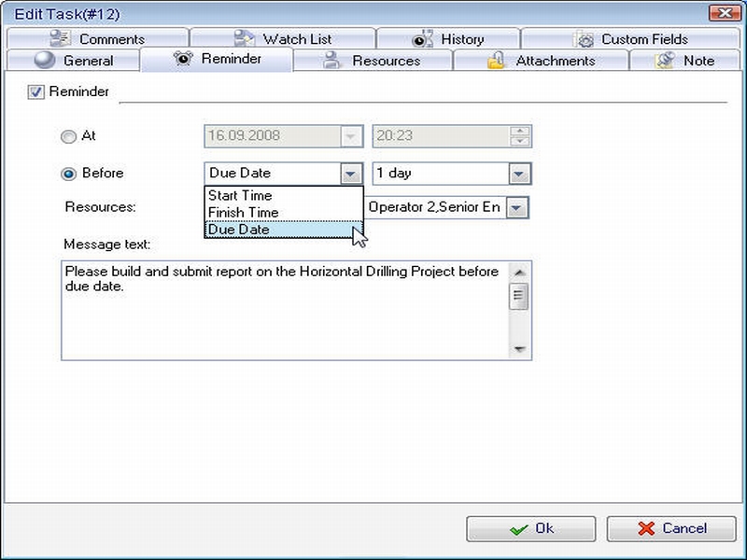The image size is (747, 560).
Task: Discard changes with Cancel button
Action: (671, 528)
